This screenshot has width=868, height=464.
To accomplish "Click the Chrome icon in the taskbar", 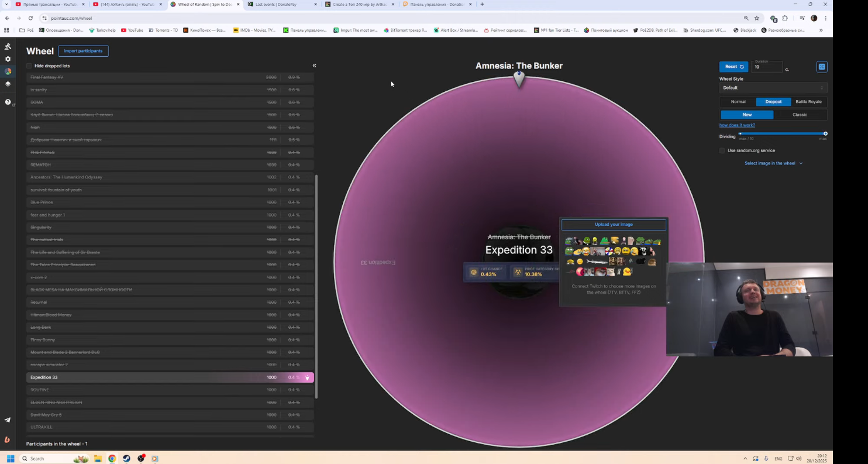I will [x=112, y=458].
